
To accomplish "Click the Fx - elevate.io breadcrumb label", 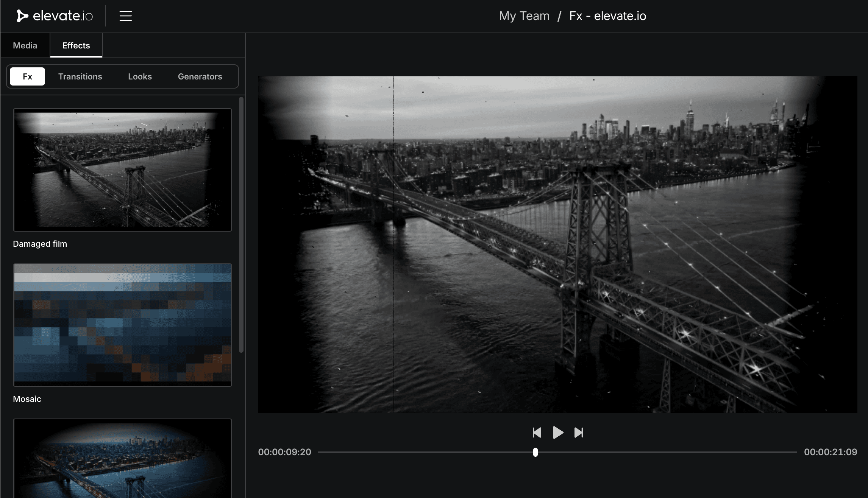I will point(608,16).
